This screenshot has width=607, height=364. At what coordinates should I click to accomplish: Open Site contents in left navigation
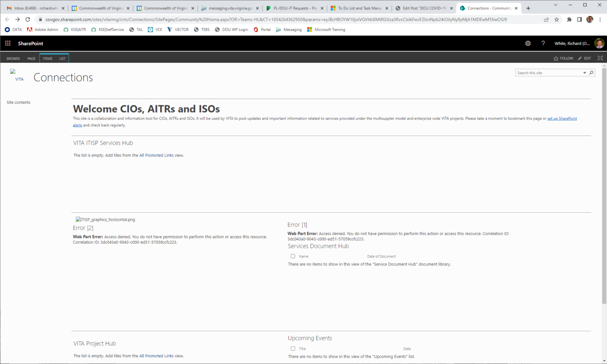pyautogui.click(x=18, y=102)
